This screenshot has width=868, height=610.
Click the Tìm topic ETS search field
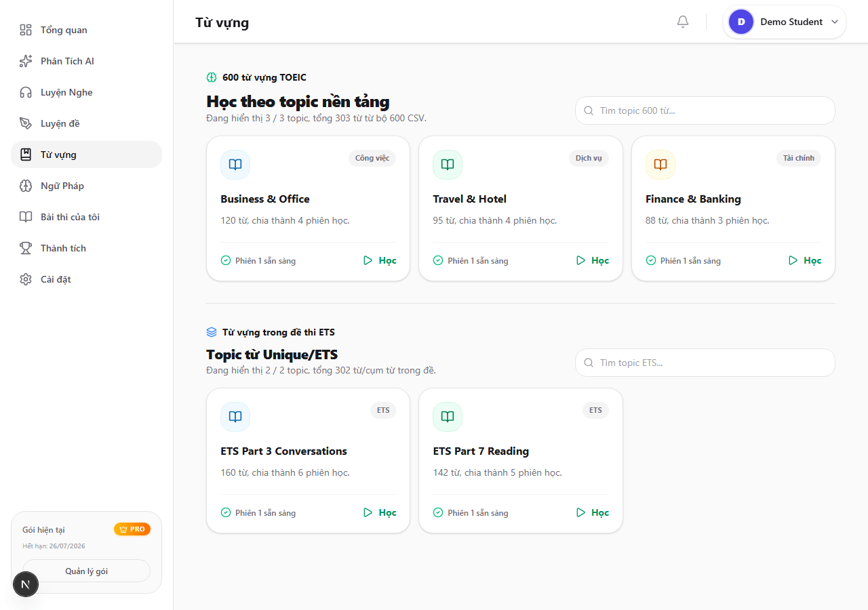pyautogui.click(x=705, y=363)
